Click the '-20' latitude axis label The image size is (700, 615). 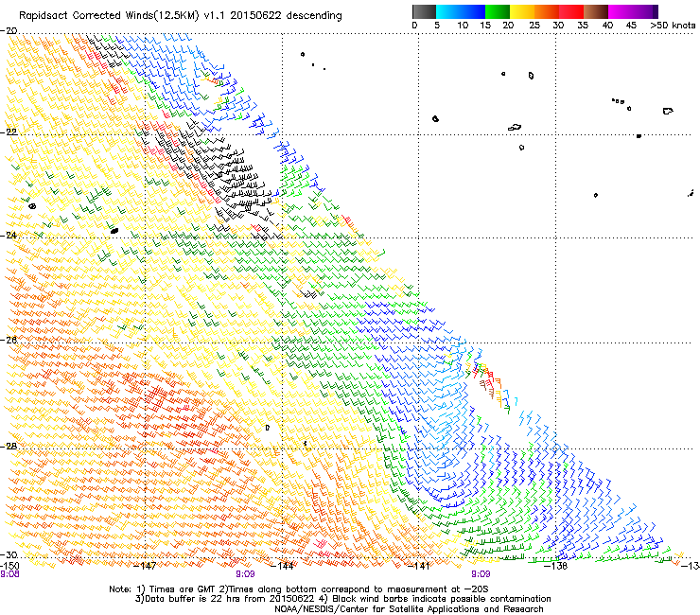pos(9,31)
